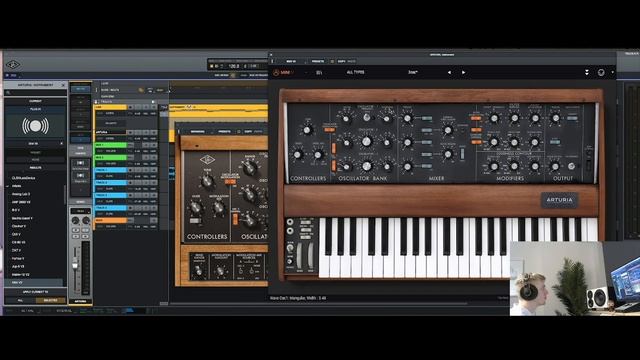640x360 pixels.
Task: Toggle the white/pink noise type switch
Action: coord(462,154)
